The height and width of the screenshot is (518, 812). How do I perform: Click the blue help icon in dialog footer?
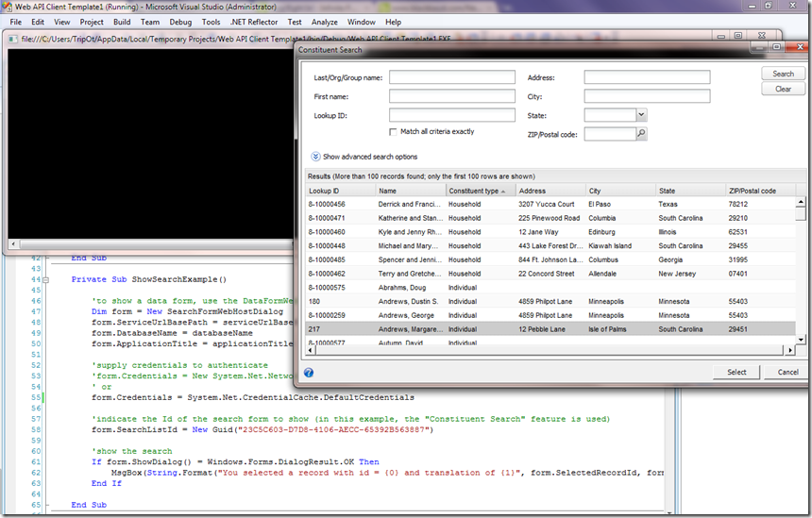pos(309,373)
